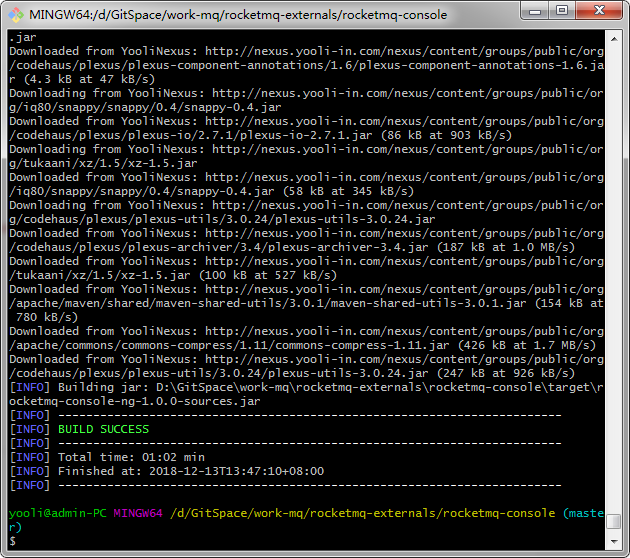This screenshot has height=558, width=630.
Task: Click the '(master' branch text in prompt
Action: click(x=583, y=513)
